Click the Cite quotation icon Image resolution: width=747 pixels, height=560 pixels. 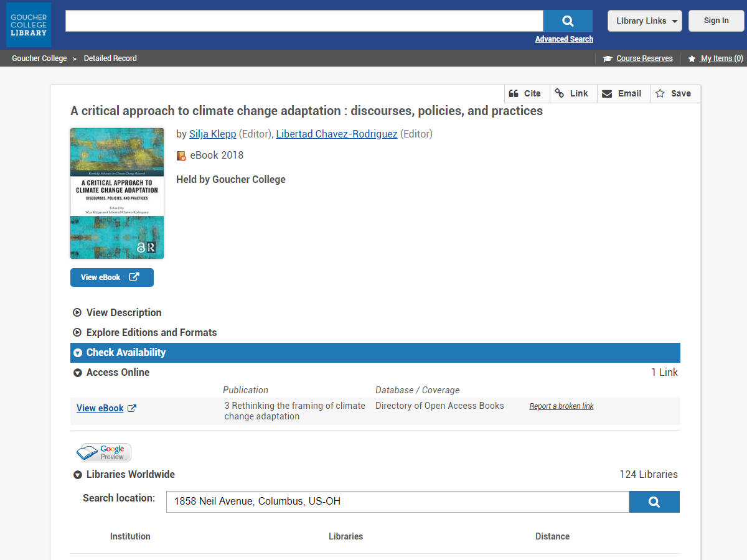pos(514,93)
